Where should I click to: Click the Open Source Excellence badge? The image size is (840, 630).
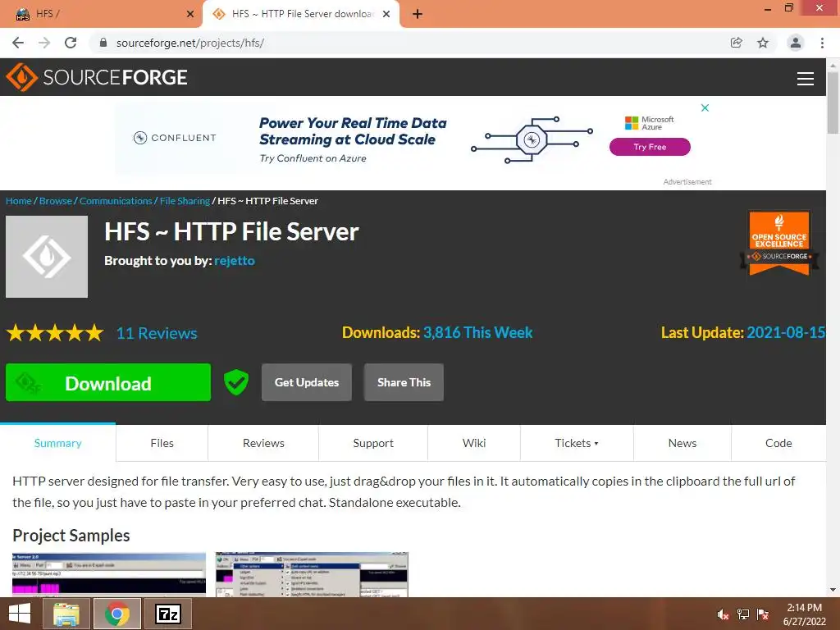(779, 243)
